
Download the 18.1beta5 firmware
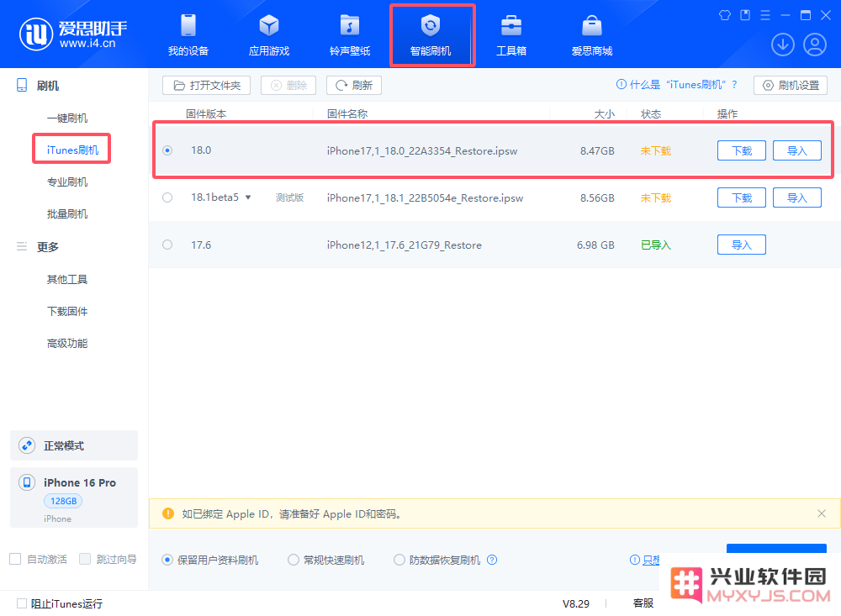pyautogui.click(x=742, y=197)
